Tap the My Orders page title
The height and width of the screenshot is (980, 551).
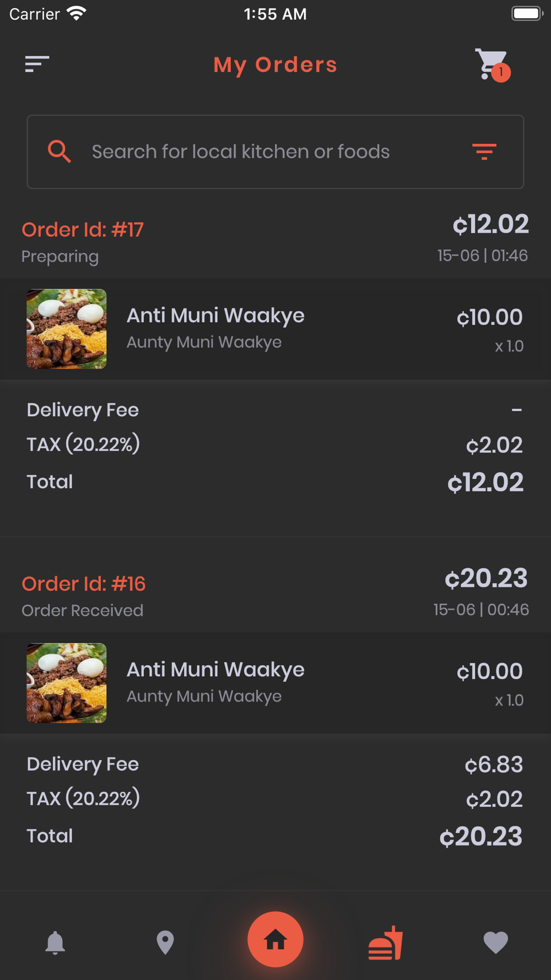[x=275, y=65]
